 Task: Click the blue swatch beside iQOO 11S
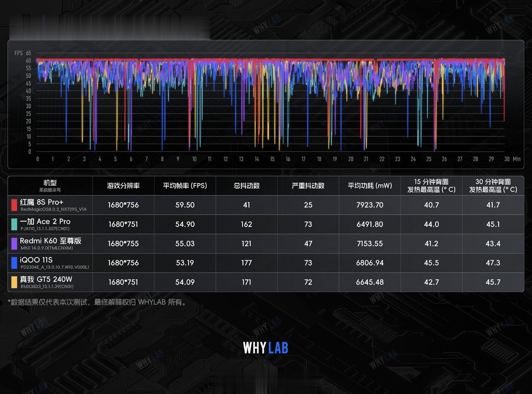14,263
